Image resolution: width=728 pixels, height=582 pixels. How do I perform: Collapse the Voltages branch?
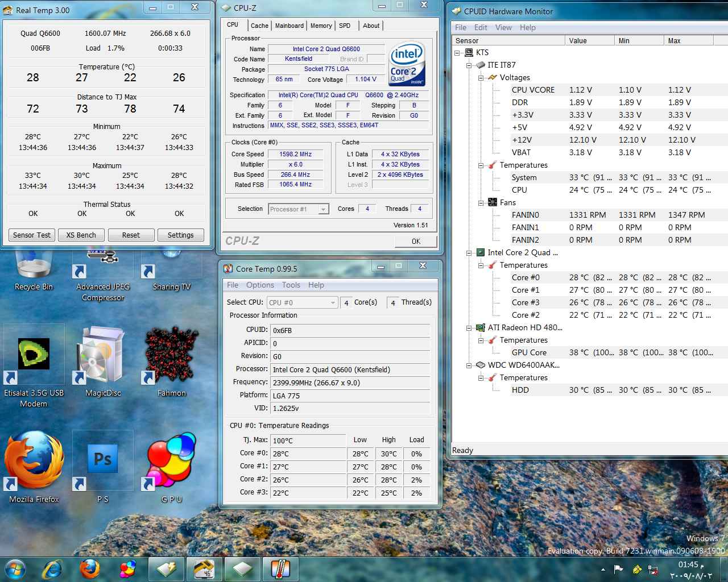(481, 78)
